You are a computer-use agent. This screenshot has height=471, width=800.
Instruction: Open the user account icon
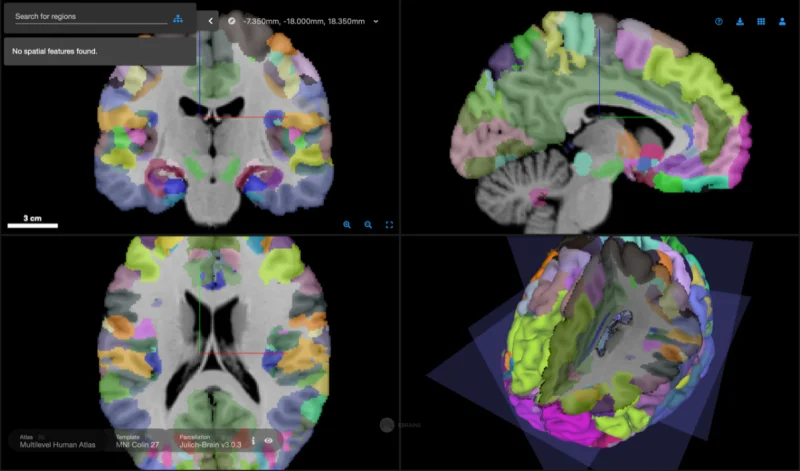(782, 21)
